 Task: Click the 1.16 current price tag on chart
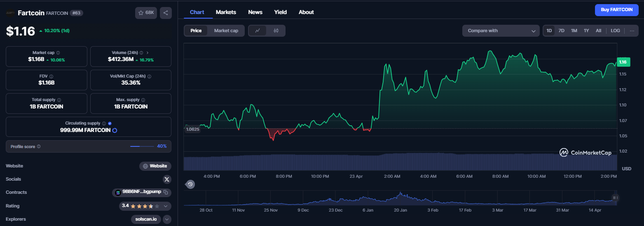(x=623, y=62)
